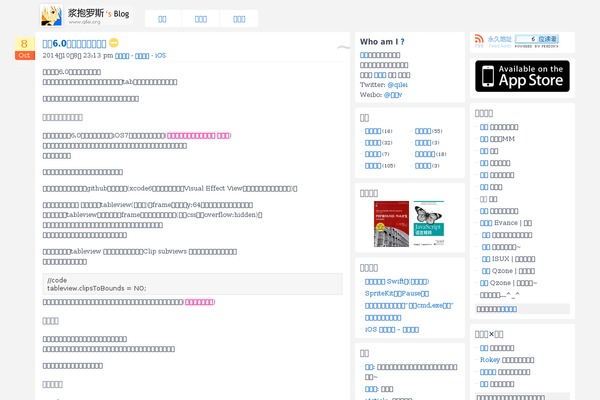Open the Available on the App Store badge
Screen dimensions: 600x400
[522, 76]
